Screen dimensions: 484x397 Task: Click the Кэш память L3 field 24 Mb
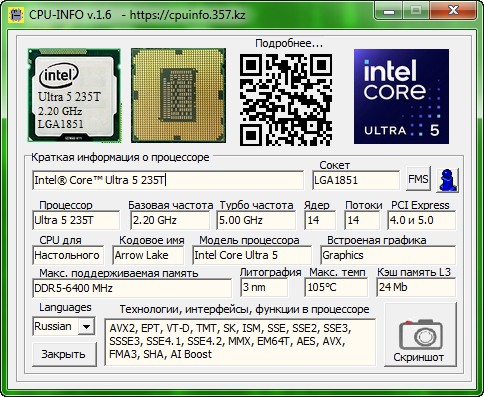416,287
